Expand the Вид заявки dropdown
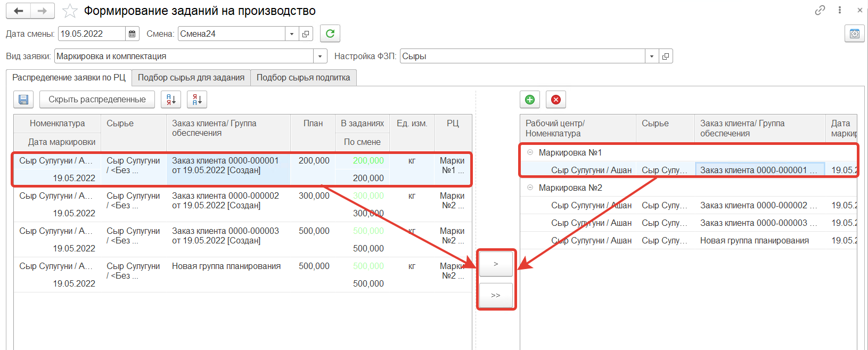 point(320,56)
